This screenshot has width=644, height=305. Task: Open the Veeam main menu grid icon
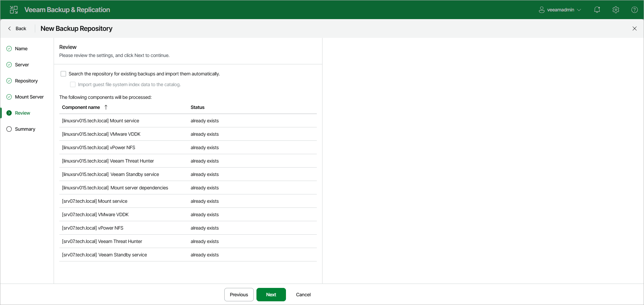[14, 10]
